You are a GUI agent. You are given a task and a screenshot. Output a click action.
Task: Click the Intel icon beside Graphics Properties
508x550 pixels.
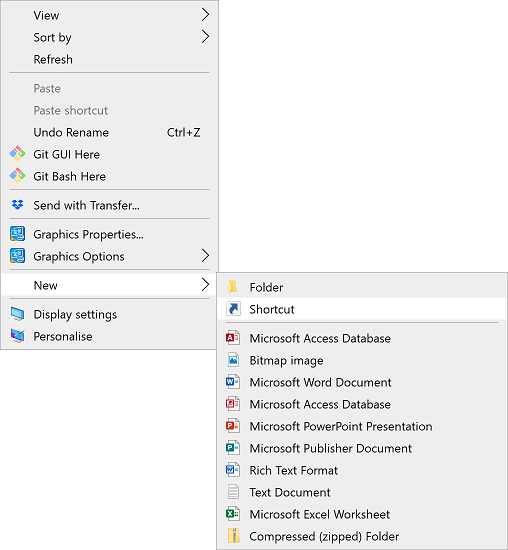pyautogui.click(x=18, y=234)
